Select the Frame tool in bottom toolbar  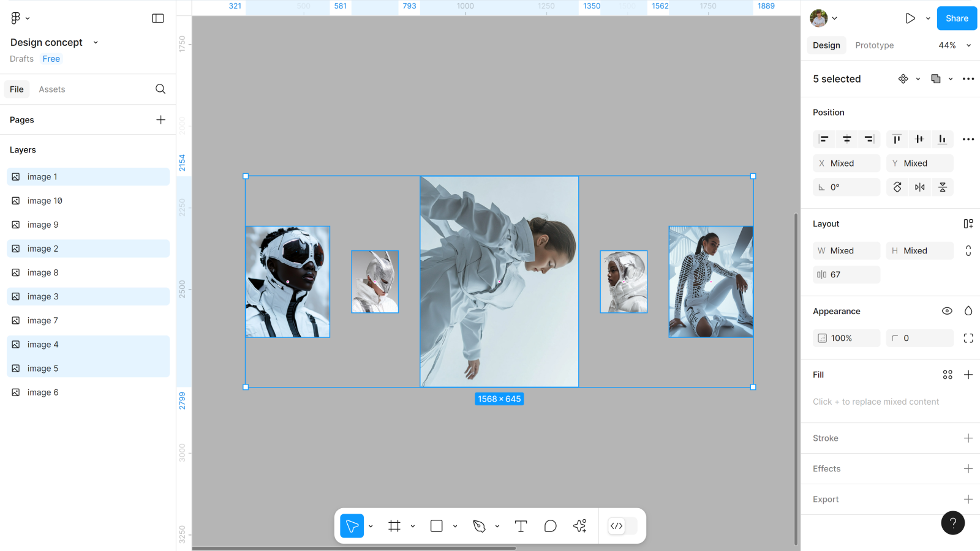pyautogui.click(x=394, y=526)
